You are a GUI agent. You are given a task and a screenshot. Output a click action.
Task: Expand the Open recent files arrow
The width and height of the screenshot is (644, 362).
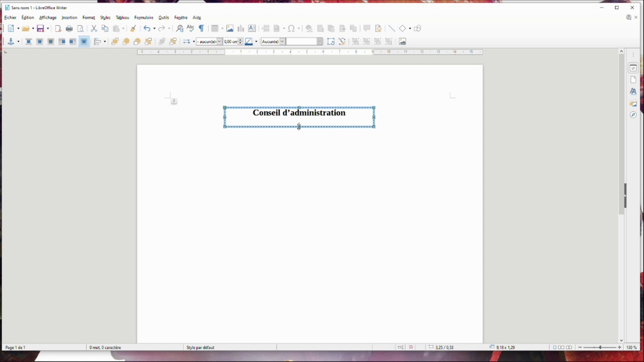(x=33, y=29)
